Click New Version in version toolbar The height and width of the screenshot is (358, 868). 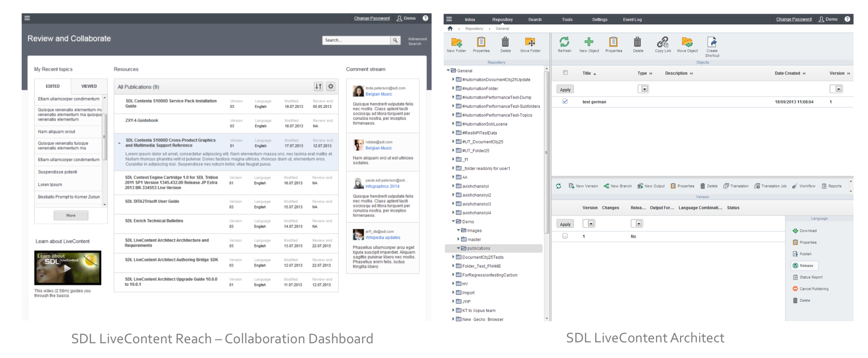[583, 186]
